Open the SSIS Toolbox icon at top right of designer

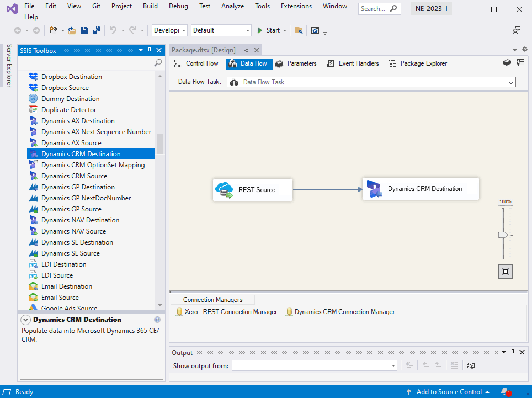pos(507,63)
